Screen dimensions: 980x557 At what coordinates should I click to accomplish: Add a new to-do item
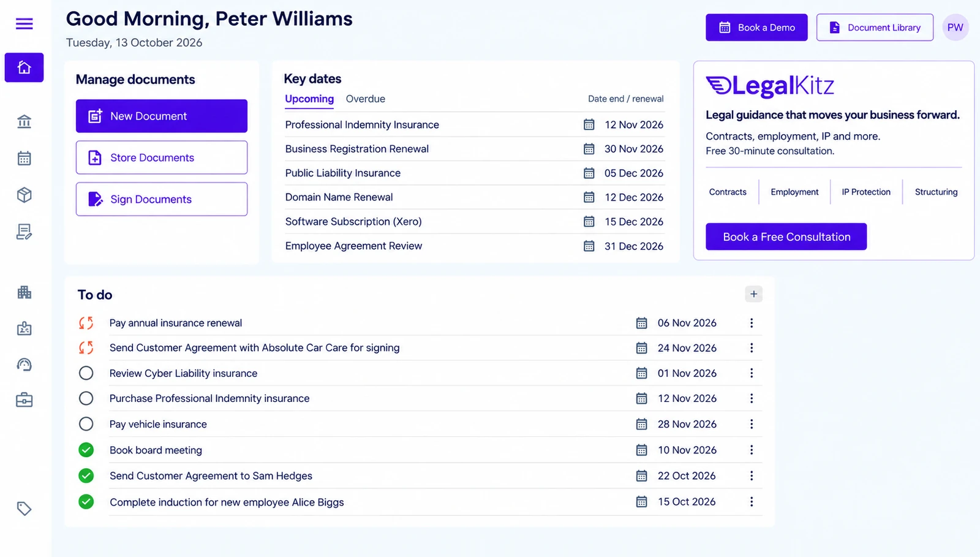(x=754, y=294)
